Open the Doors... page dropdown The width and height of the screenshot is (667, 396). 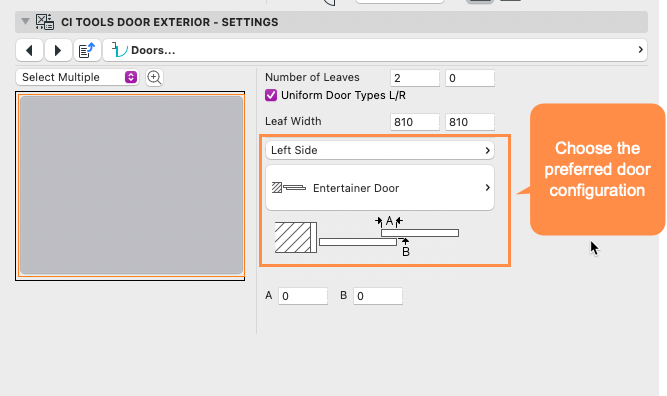(x=375, y=50)
